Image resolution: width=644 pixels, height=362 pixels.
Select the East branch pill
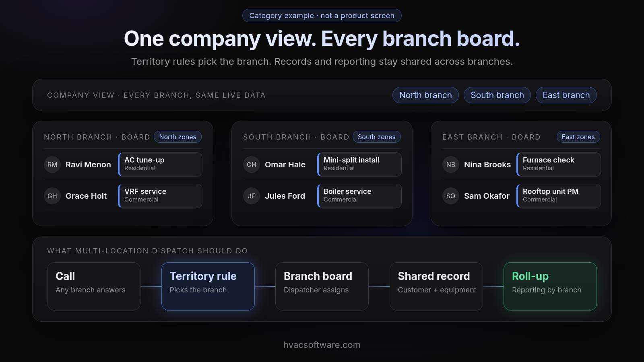point(566,95)
